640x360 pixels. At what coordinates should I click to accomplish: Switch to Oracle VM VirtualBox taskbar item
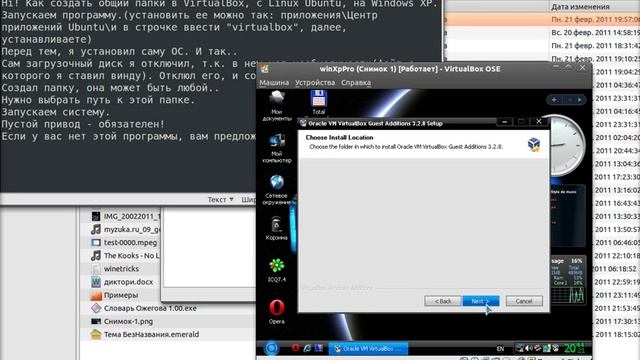tap(368, 349)
